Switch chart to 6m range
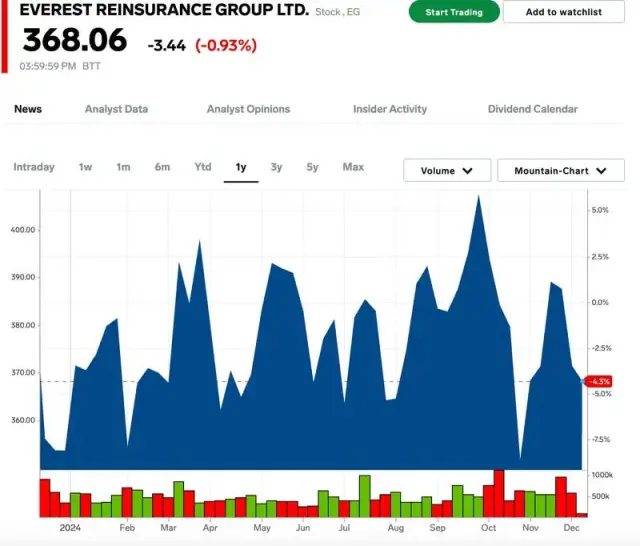The height and width of the screenshot is (546, 640). (x=162, y=167)
